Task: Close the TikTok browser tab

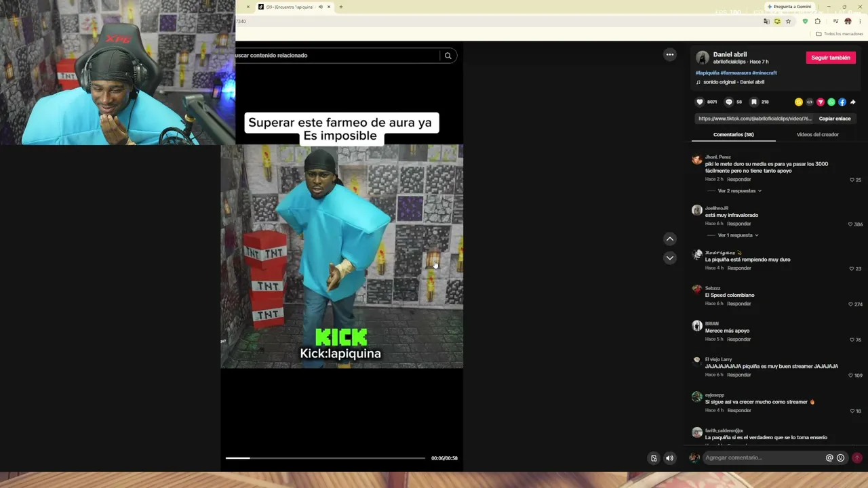Action: point(329,7)
